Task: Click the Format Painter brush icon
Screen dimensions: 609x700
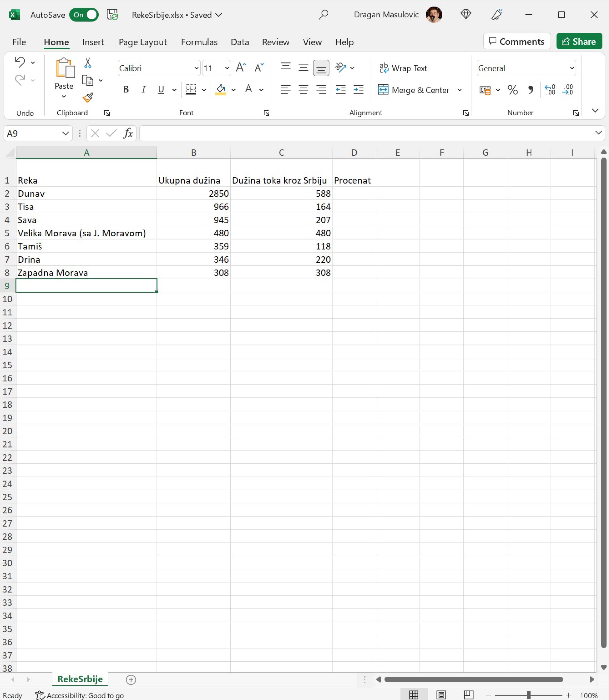Action: (x=88, y=98)
